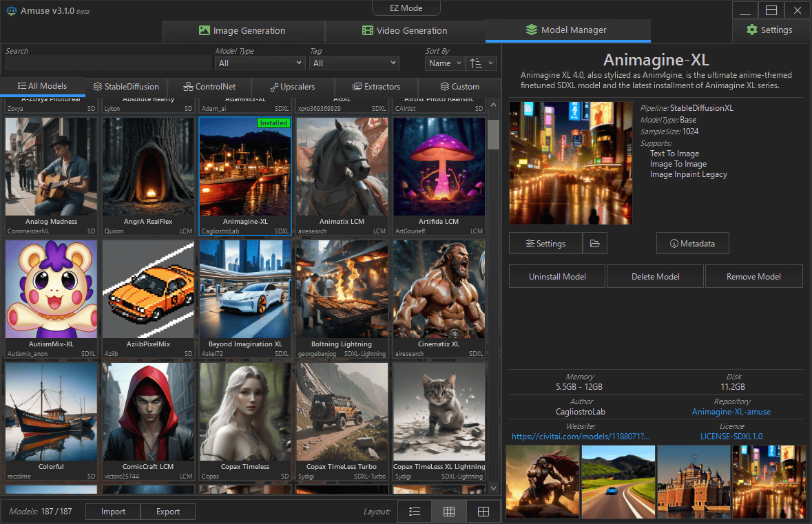The image size is (812, 524).
Task: Select the Analog Madness model card
Action: click(51, 176)
